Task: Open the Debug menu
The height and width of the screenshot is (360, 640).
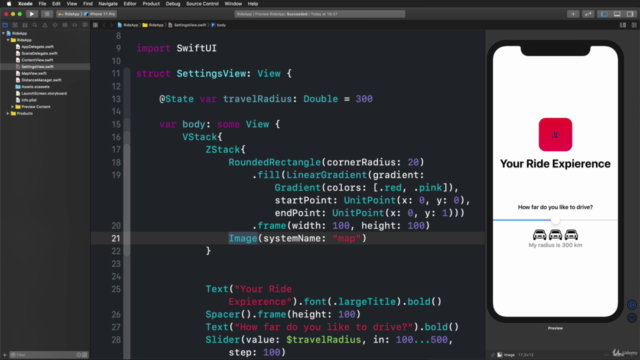Action: pos(173,4)
